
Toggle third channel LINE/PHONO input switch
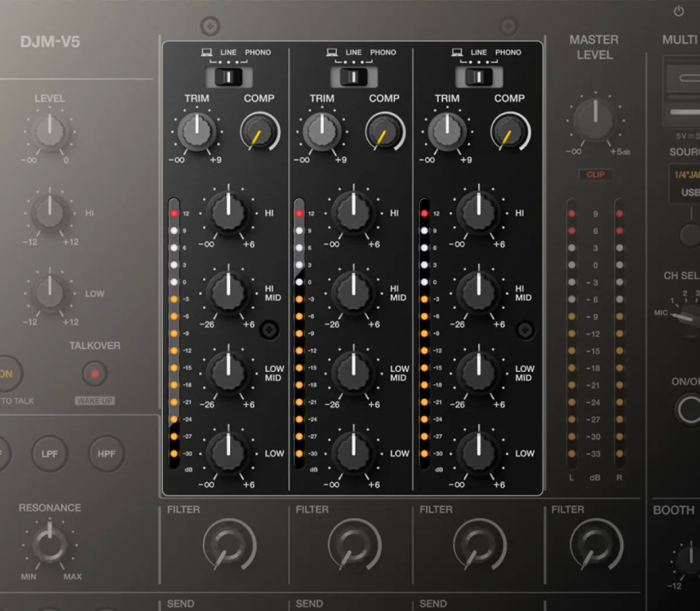coord(479,77)
